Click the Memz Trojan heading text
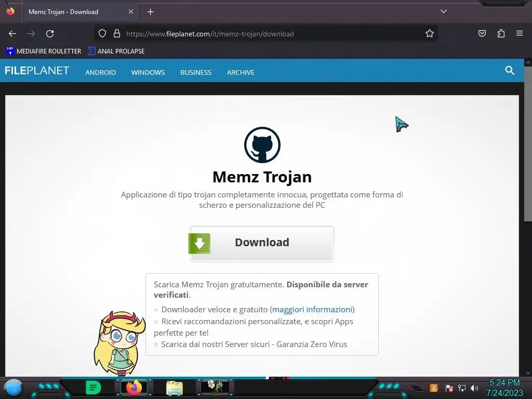The height and width of the screenshot is (399, 532). pos(262,177)
